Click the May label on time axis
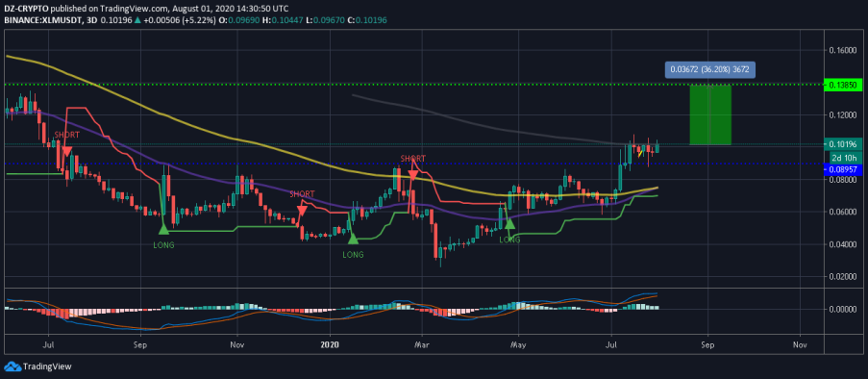 click(518, 344)
